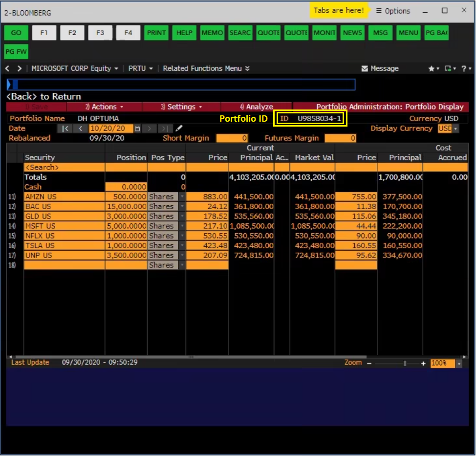
Task: Open the PRTU function dropdown
Action: pyautogui.click(x=140, y=68)
